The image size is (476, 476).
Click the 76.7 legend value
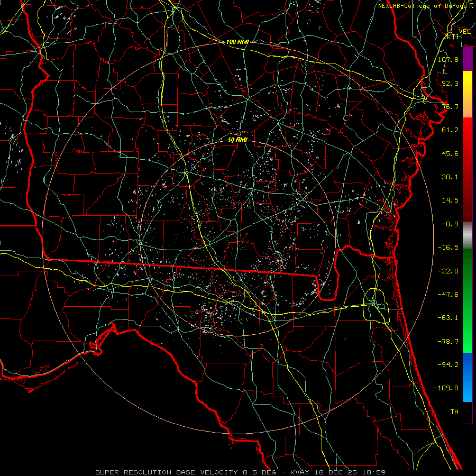pos(450,106)
